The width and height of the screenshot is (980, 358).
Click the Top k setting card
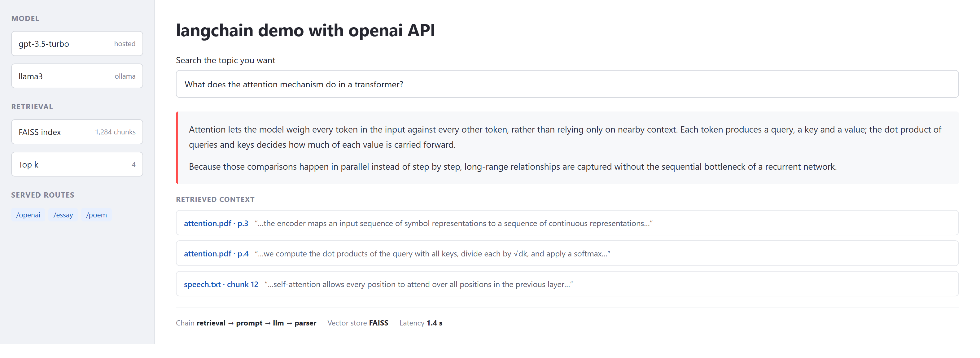[x=77, y=164]
